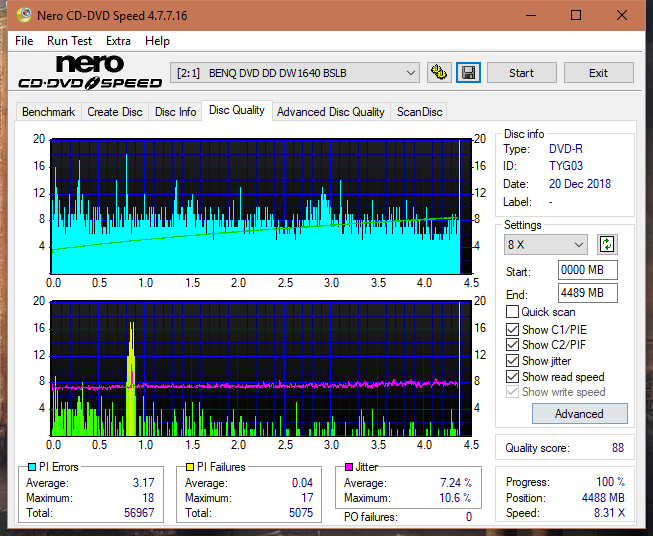Viewport: 653px width, 536px height.
Task: Click the Exit button
Action: coord(598,73)
